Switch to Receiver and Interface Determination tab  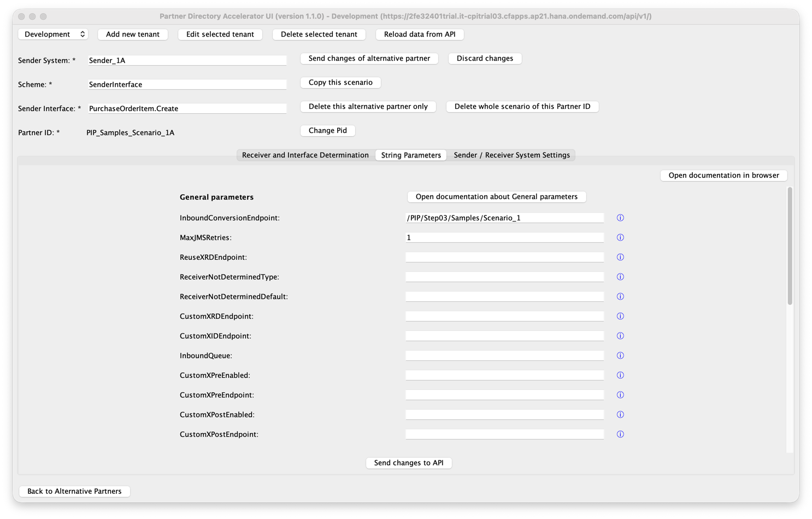305,155
